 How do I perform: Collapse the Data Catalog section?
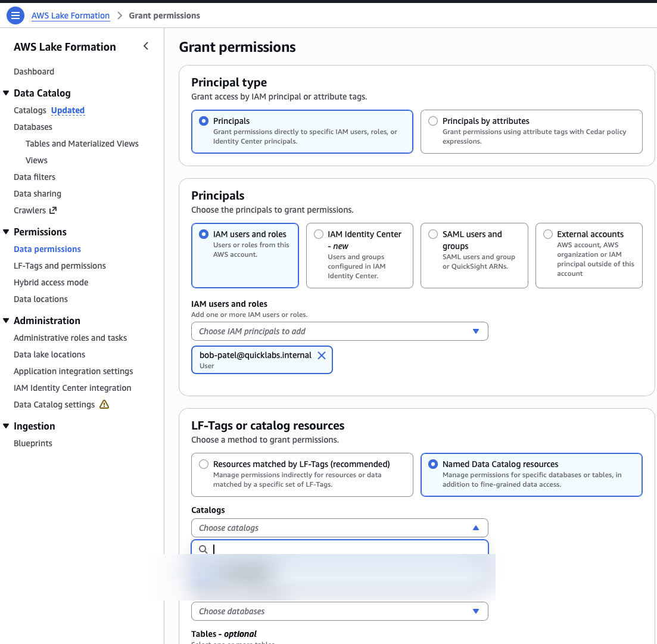pyautogui.click(x=6, y=93)
